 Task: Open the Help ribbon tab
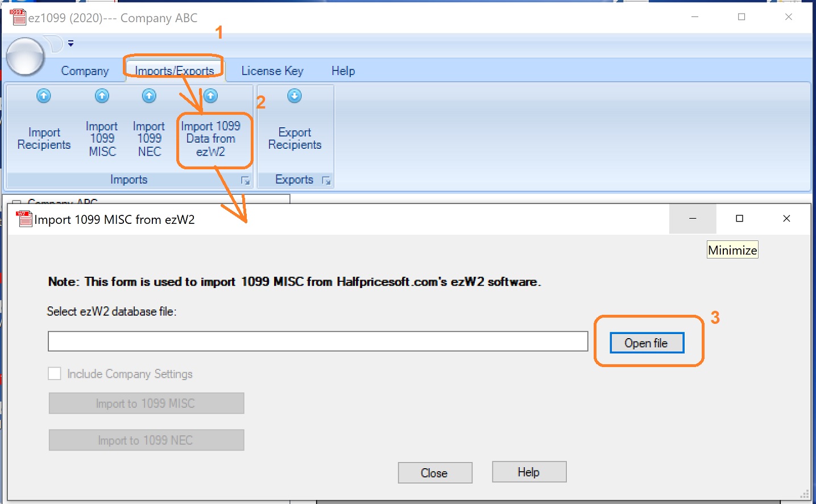[343, 71]
